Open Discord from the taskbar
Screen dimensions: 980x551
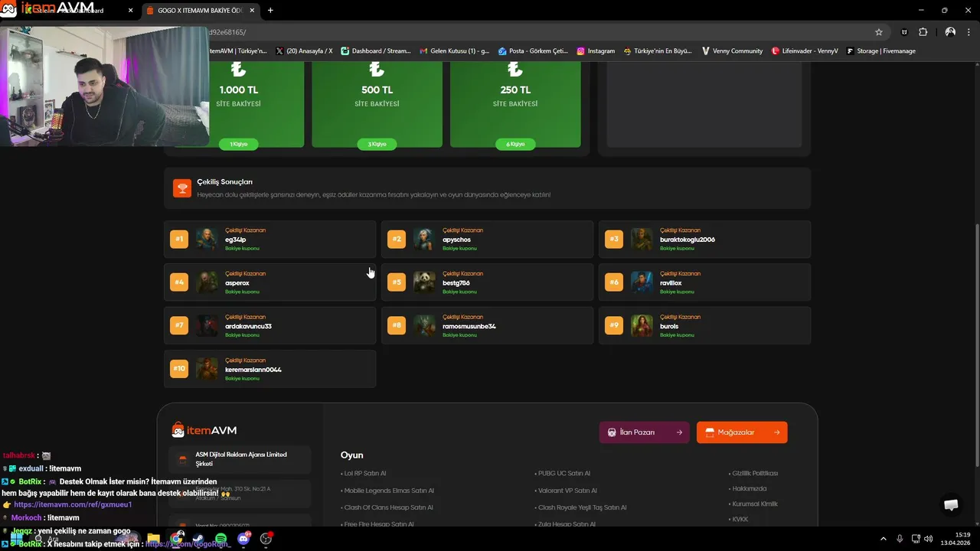(243, 539)
